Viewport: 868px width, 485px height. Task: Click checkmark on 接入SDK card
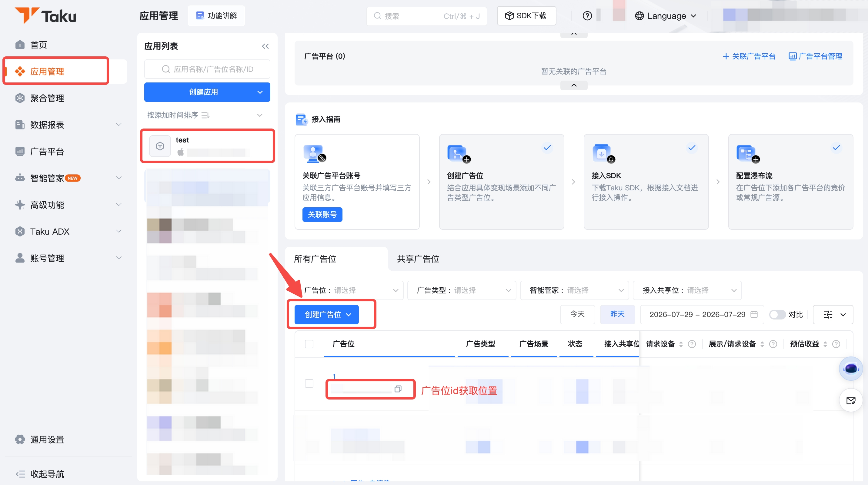tap(692, 148)
